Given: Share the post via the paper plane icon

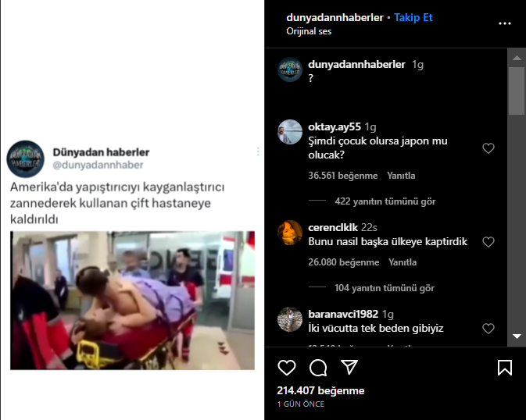Looking at the screenshot, I should pos(349,368).
